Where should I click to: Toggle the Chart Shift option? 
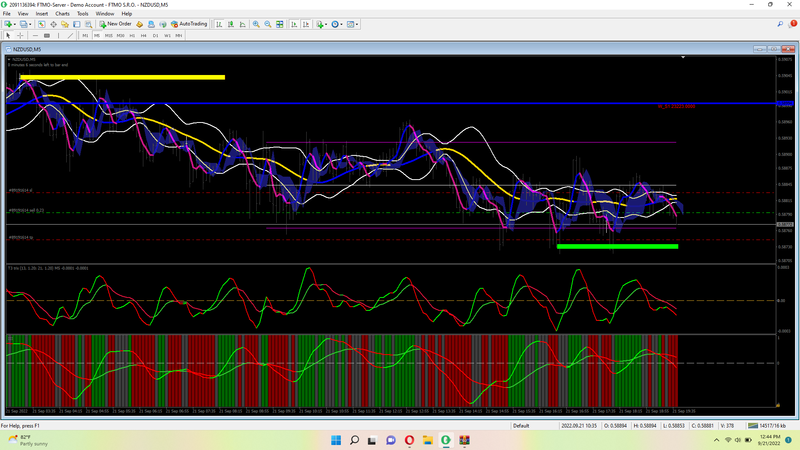[x=304, y=23]
